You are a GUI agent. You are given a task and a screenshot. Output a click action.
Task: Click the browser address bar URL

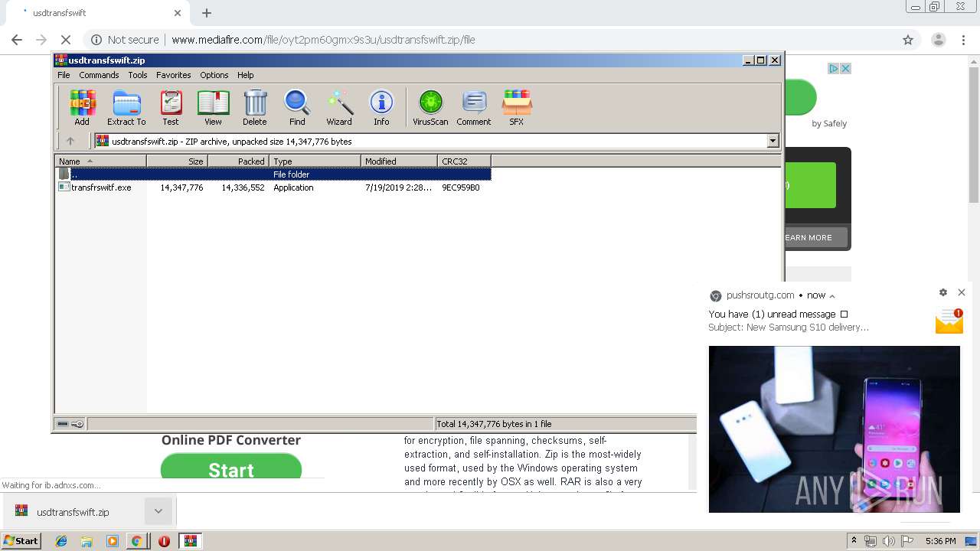click(x=323, y=40)
